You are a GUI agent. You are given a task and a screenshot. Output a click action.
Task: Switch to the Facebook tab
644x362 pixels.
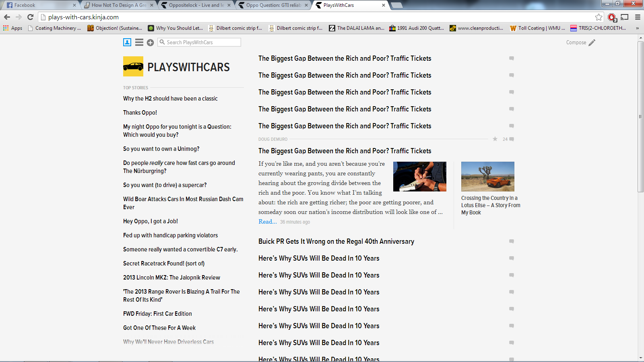tap(39, 5)
